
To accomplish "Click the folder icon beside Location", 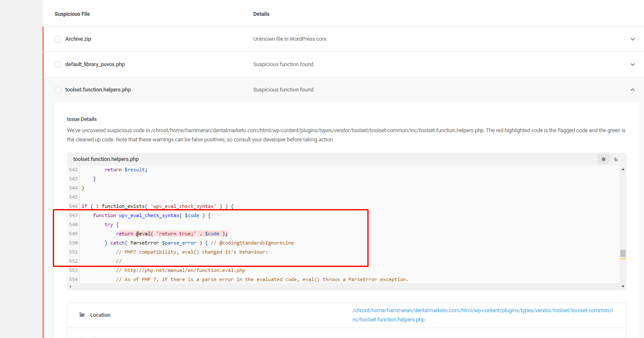I will tap(82, 315).
